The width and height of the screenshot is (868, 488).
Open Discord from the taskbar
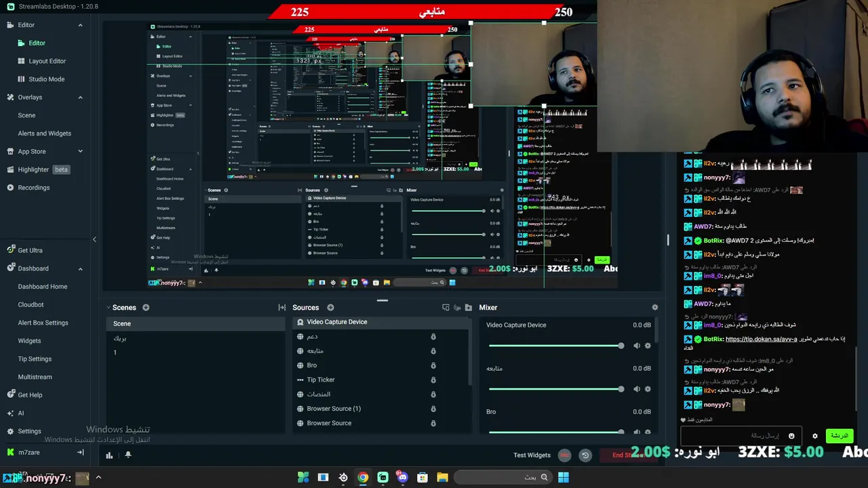coord(403,477)
